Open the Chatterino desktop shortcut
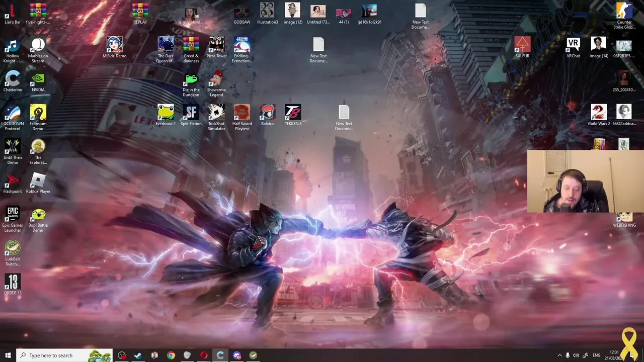This screenshot has height=362, width=644. (13, 81)
